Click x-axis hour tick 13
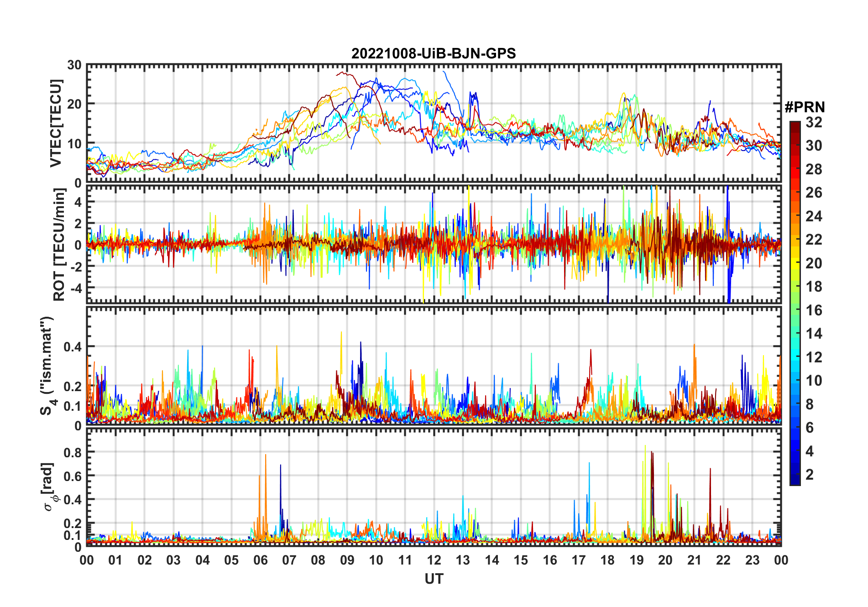The height and width of the screenshot is (607, 868). 463,560
